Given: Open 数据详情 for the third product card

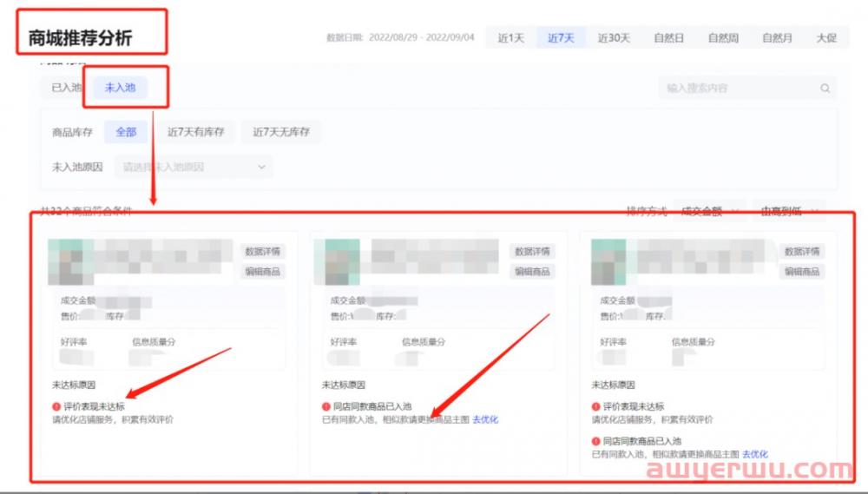Looking at the screenshot, I should point(802,252).
